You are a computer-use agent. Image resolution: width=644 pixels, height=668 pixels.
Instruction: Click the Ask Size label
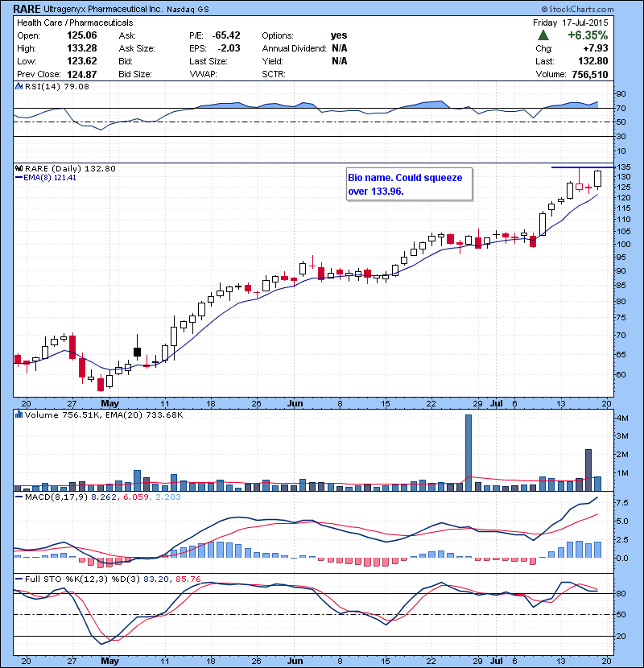click(137, 48)
